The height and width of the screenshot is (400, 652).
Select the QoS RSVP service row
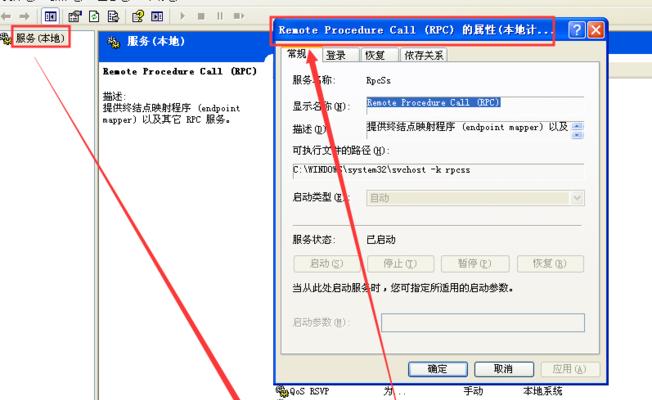420,391
